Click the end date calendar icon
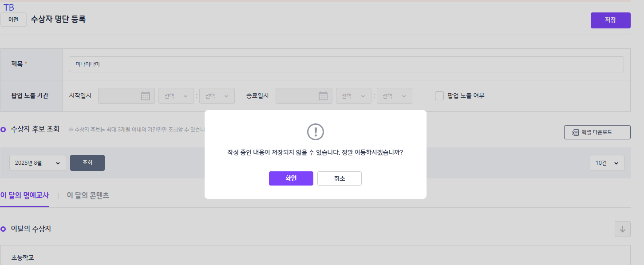 click(323, 96)
